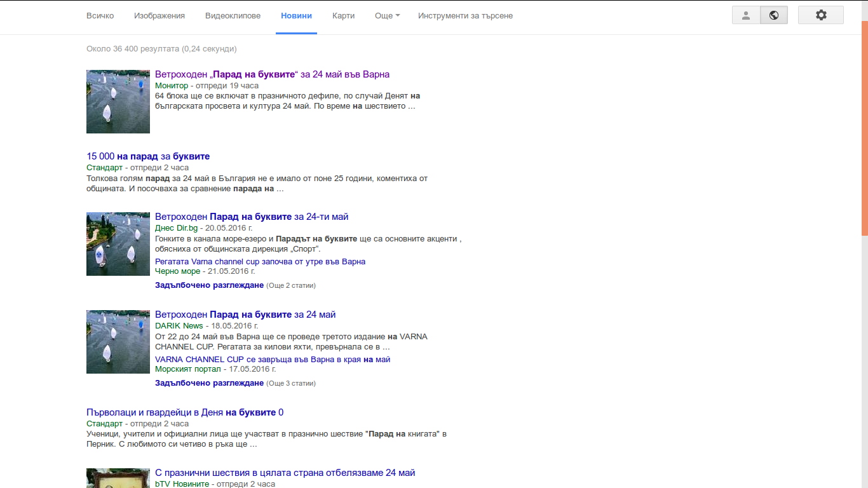Click the first result's sailboat thumbnail
The image size is (868, 488).
tap(118, 102)
